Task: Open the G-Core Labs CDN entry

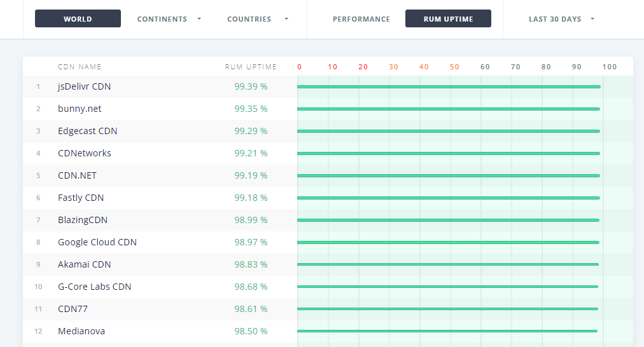Action: tap(94, 287)
